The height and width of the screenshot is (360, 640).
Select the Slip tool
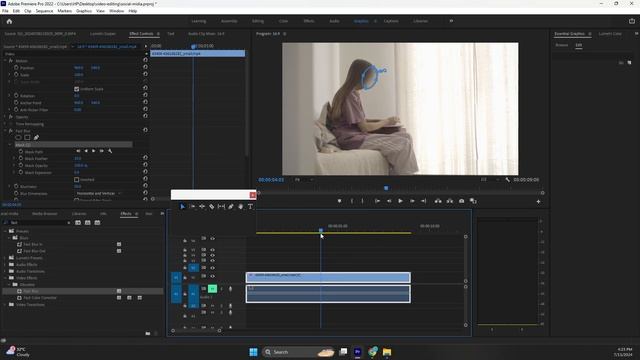pyautogui.click(x=221, y=207)
